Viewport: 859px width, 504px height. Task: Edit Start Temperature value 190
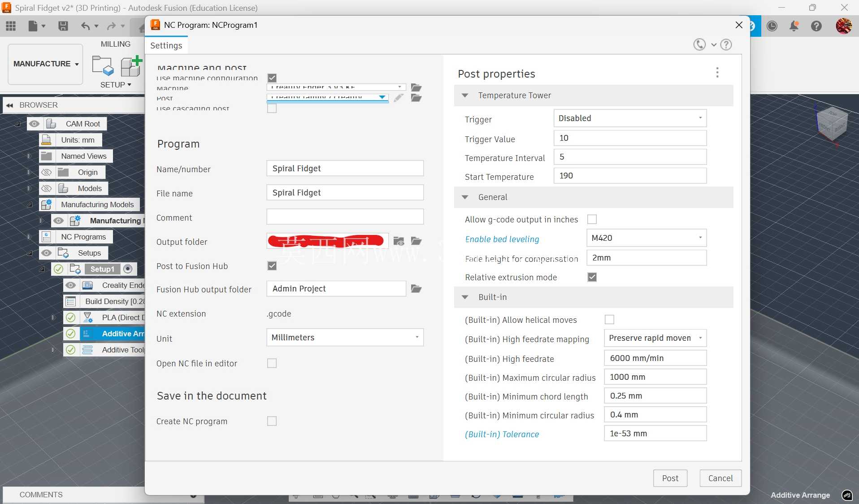click(x=630, y=176)
